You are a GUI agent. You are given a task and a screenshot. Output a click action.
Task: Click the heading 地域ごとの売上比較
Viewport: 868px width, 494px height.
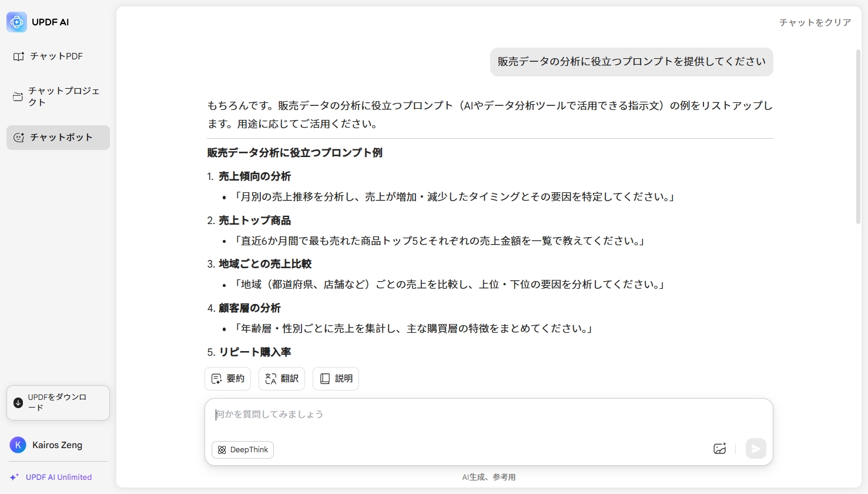click(265, 264)
